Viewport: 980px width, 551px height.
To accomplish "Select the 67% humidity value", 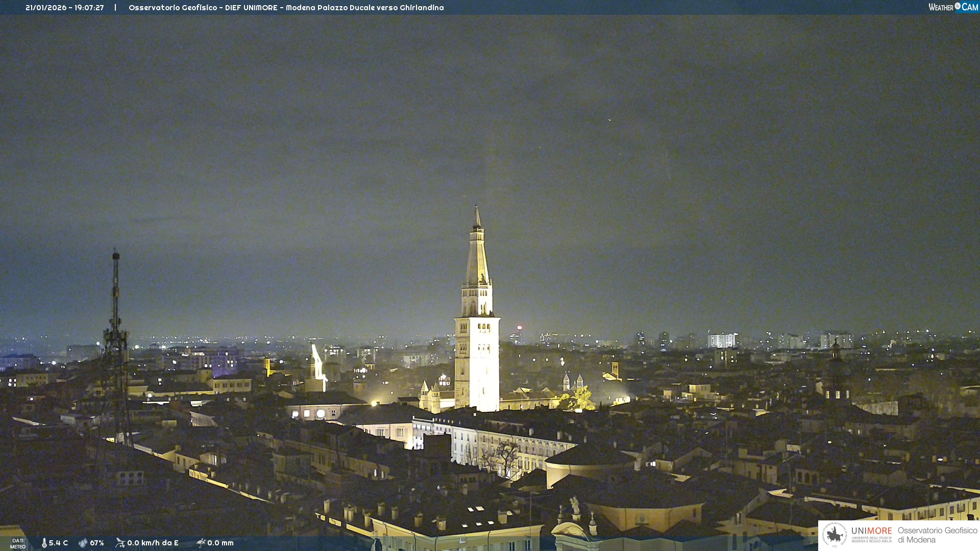I will click(97, 543).
